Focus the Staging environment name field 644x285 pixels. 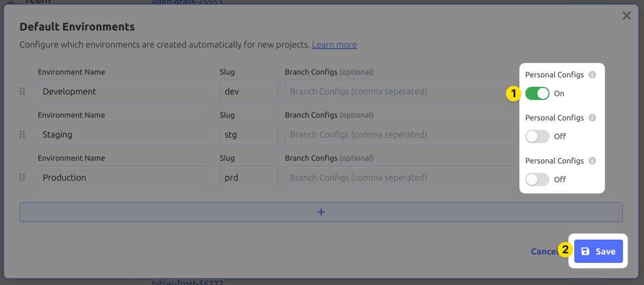125,134
